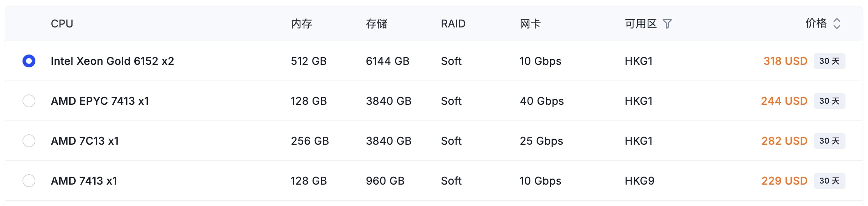Viewport: 868px width, 206px height.
Task: Click the 内存 column header
Action: (x=301, y=24)
